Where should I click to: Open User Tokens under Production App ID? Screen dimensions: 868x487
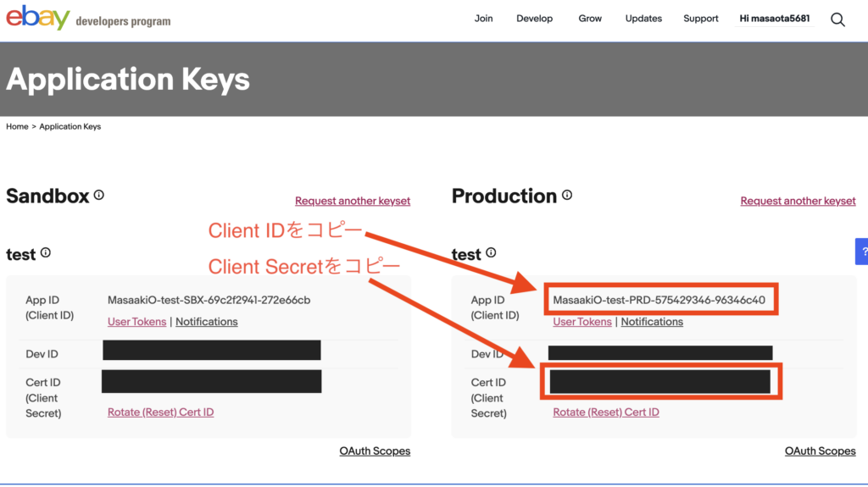582,322
